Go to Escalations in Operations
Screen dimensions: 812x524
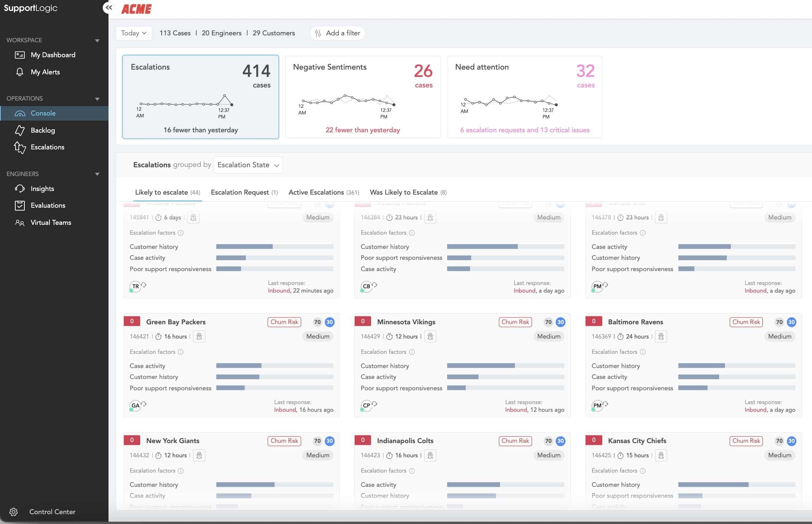point(47,147)
